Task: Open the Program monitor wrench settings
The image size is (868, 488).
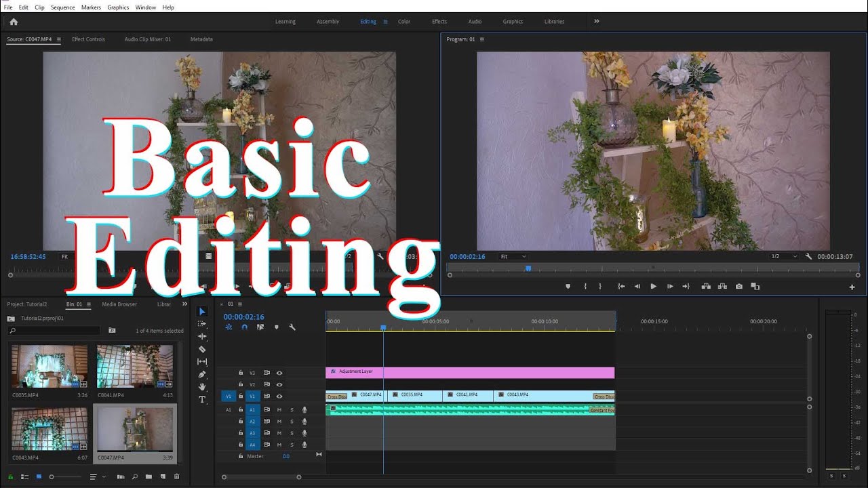Action: (808, 257)
